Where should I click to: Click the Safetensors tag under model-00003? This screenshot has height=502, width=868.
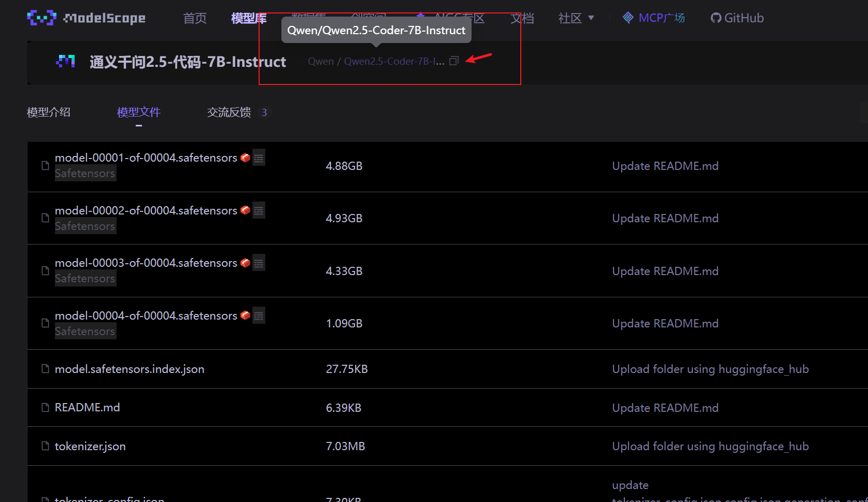click(86, 278)
